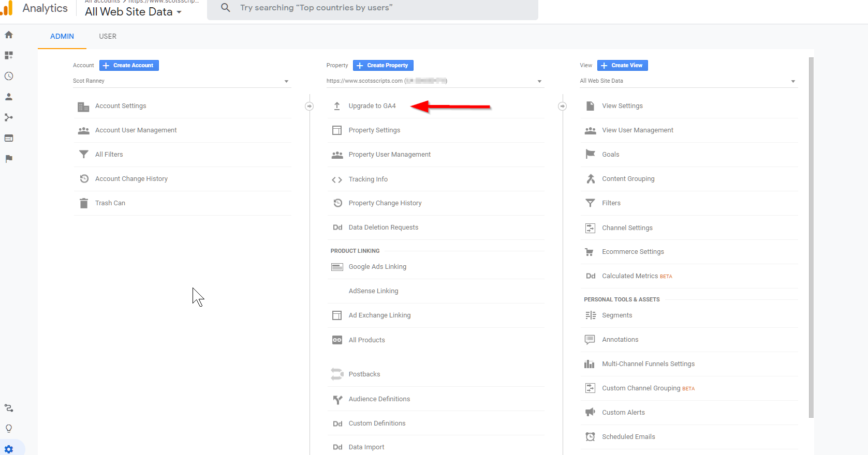Click the Home icon in left sidebar
The width and height of the screenshot is (868, 455).
(9, 35)
